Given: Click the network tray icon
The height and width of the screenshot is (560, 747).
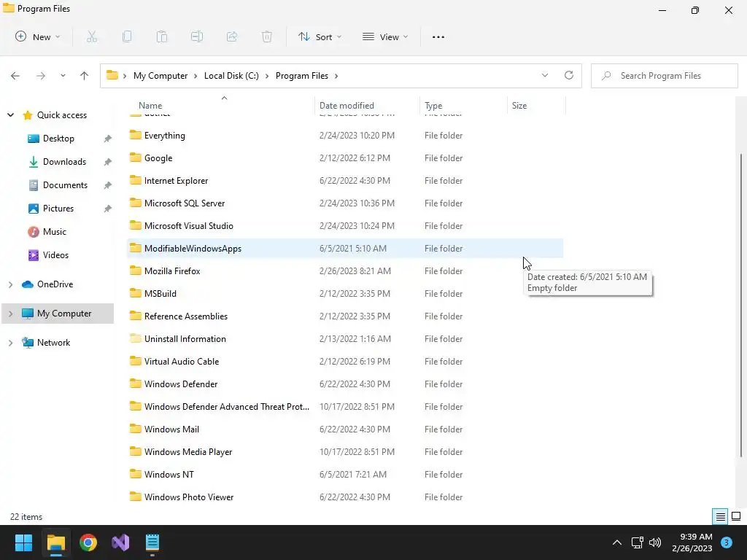Looking at the screenshot, I should [x=637, y=542].
